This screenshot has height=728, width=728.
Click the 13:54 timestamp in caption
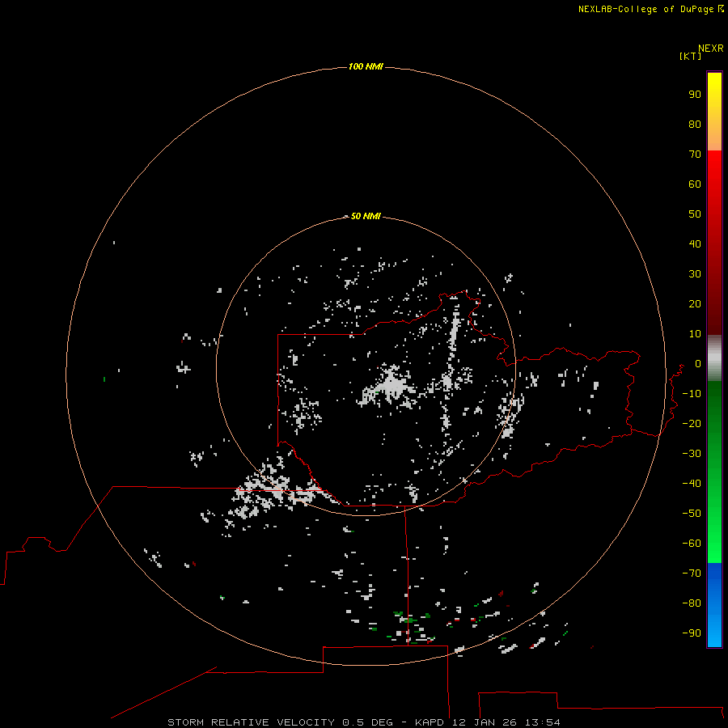(542, 722)
